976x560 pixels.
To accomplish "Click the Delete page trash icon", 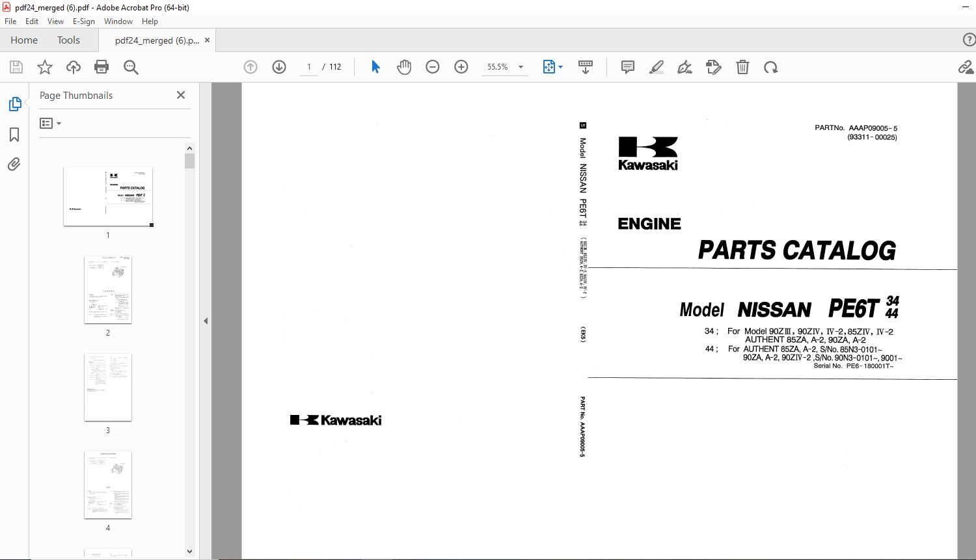I will point(742,67).
